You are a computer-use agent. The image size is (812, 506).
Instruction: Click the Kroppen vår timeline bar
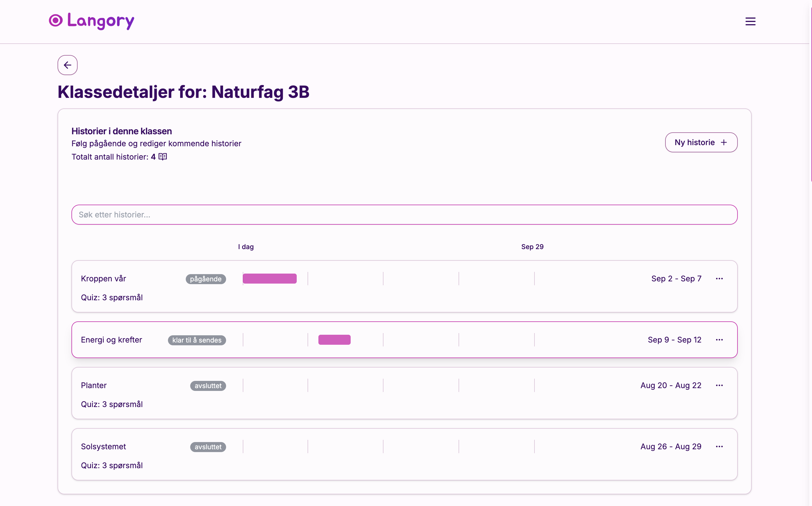click(269, 278)
